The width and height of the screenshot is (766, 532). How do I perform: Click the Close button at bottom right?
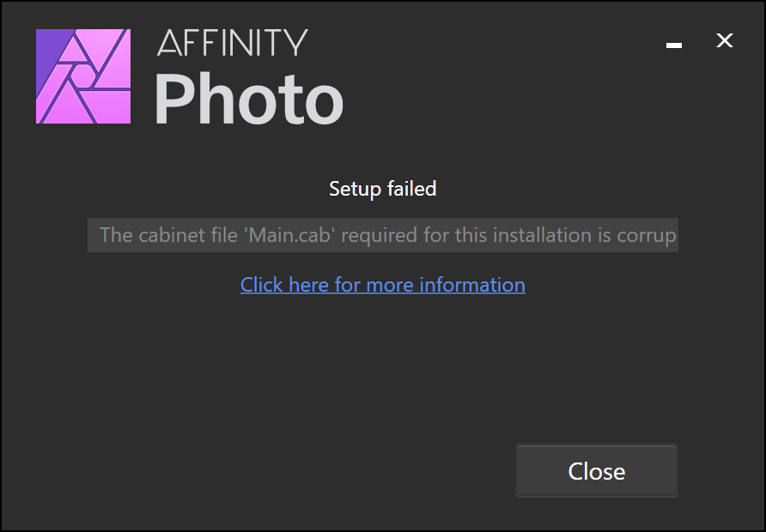click(x=597, y=470)
